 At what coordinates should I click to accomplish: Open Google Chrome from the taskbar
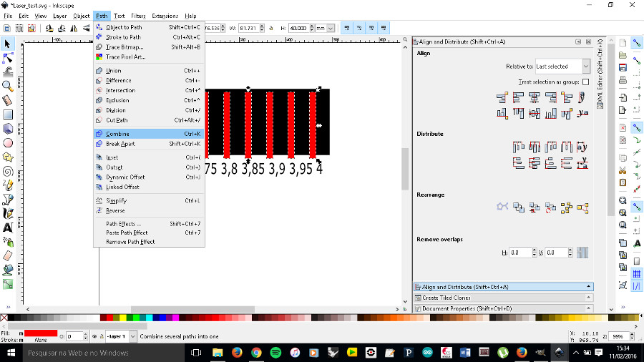coord(256,353)
